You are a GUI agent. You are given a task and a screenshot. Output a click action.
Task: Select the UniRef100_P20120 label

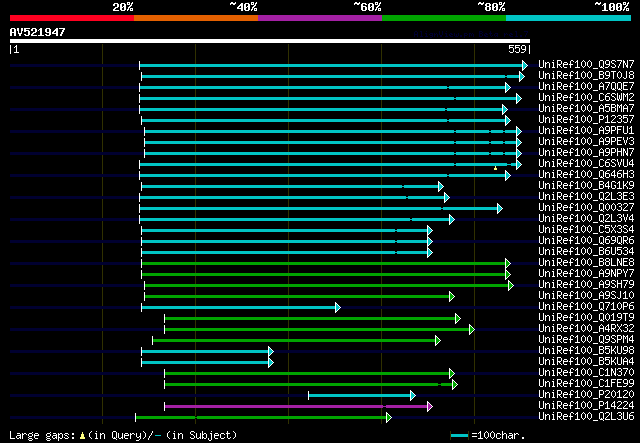pyautogui.click(x=586, y=394)
